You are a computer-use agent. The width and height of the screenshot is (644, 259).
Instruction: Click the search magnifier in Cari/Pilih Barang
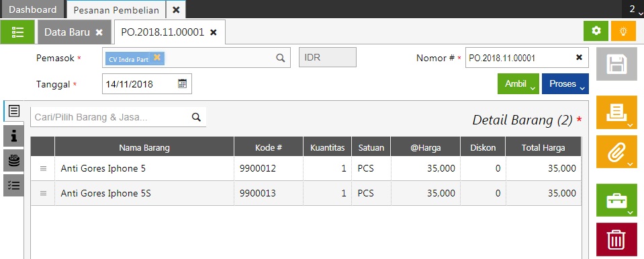click(x=196, y=117)
